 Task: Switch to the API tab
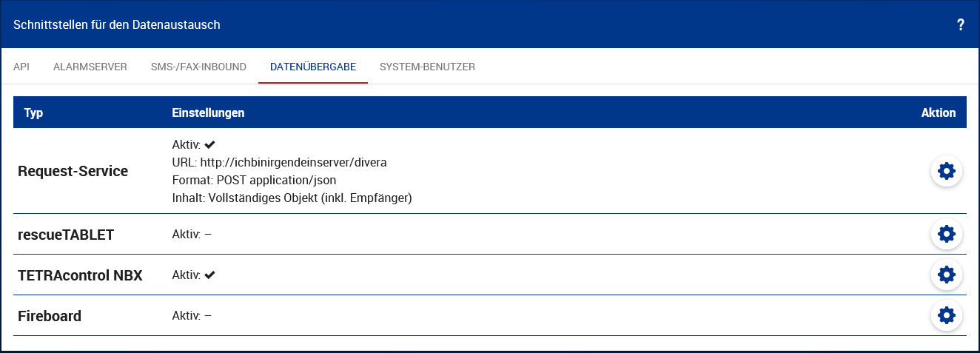[21, 67]
